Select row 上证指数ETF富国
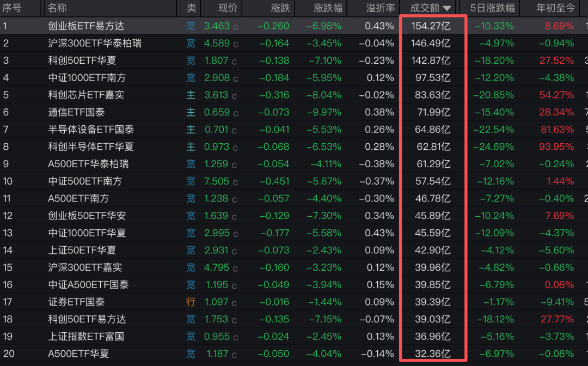Screen dimensions: 588x366 coord(294,337)
